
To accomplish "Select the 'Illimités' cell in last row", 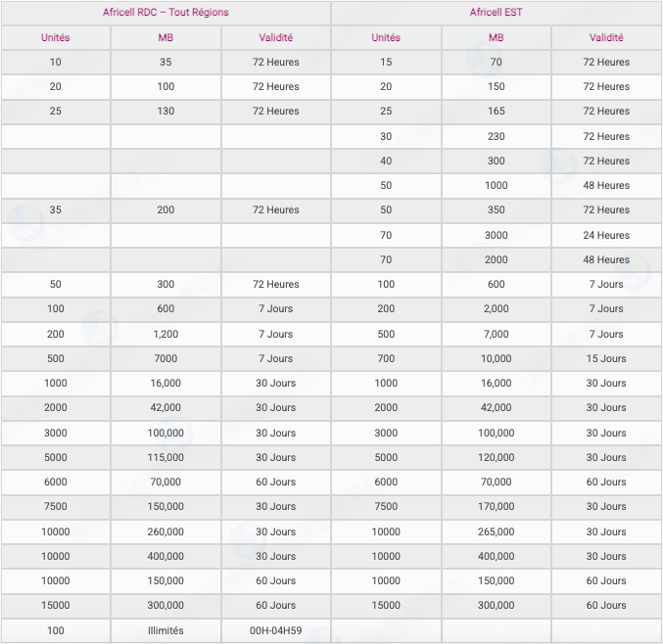I will (166, 630).
